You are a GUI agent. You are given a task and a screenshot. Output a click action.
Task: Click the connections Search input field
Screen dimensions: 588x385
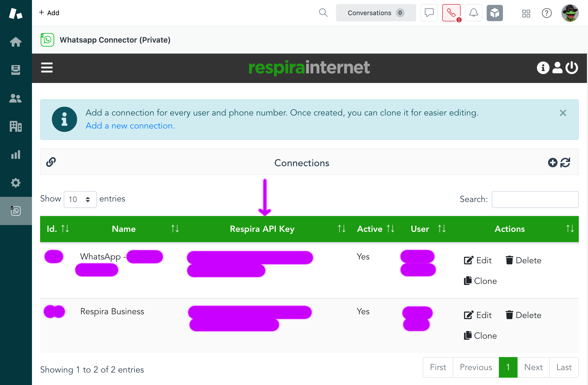tap(535, 199)
